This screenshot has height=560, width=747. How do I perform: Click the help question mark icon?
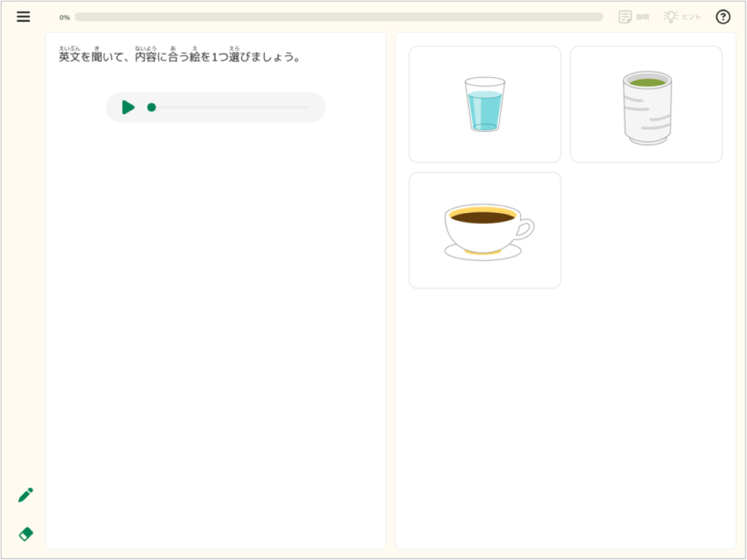click(x=723, y=17)
